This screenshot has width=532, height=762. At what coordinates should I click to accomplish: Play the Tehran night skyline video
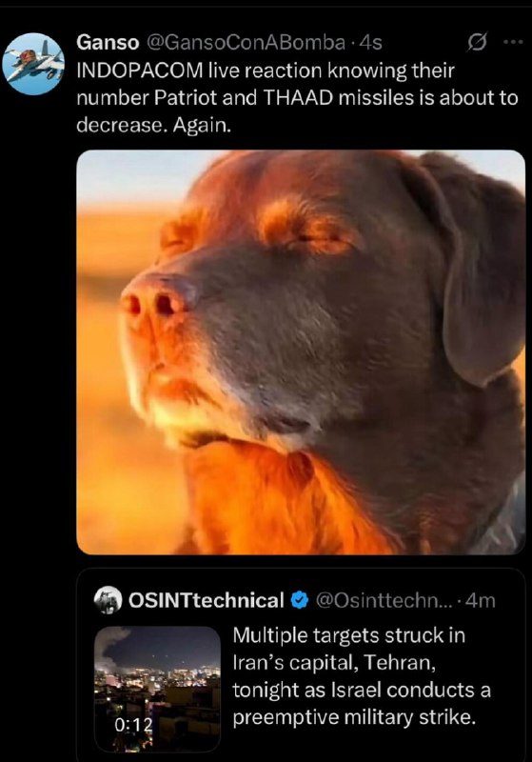157,689
